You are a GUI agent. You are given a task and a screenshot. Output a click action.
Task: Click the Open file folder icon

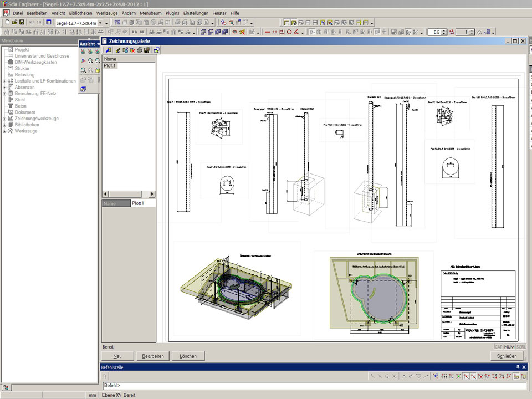pos(14,23)
